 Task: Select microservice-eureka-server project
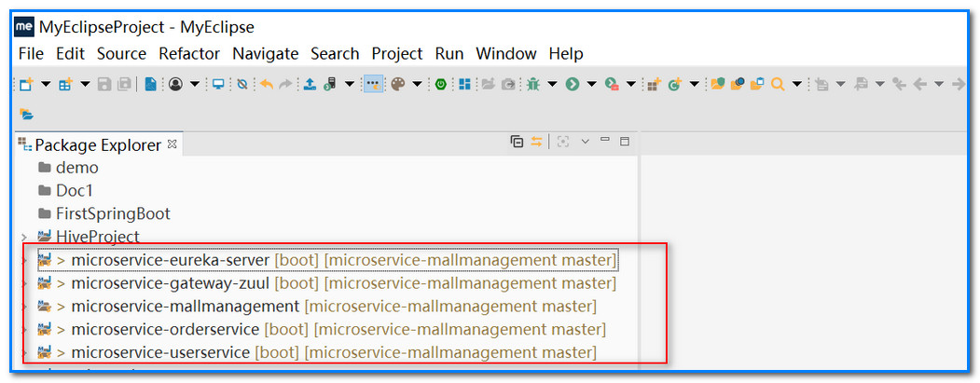click(x=327, y=260)
